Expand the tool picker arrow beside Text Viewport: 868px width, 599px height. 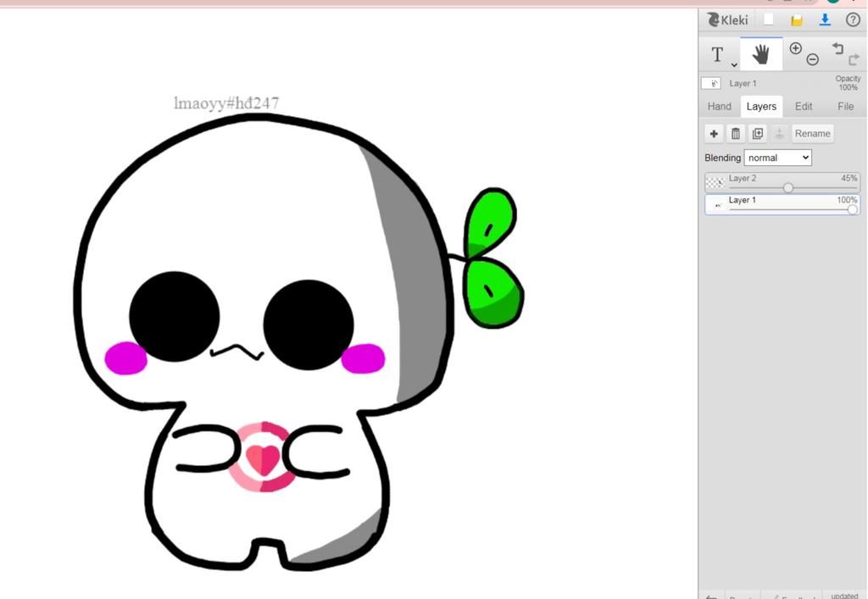coord(734,64)
